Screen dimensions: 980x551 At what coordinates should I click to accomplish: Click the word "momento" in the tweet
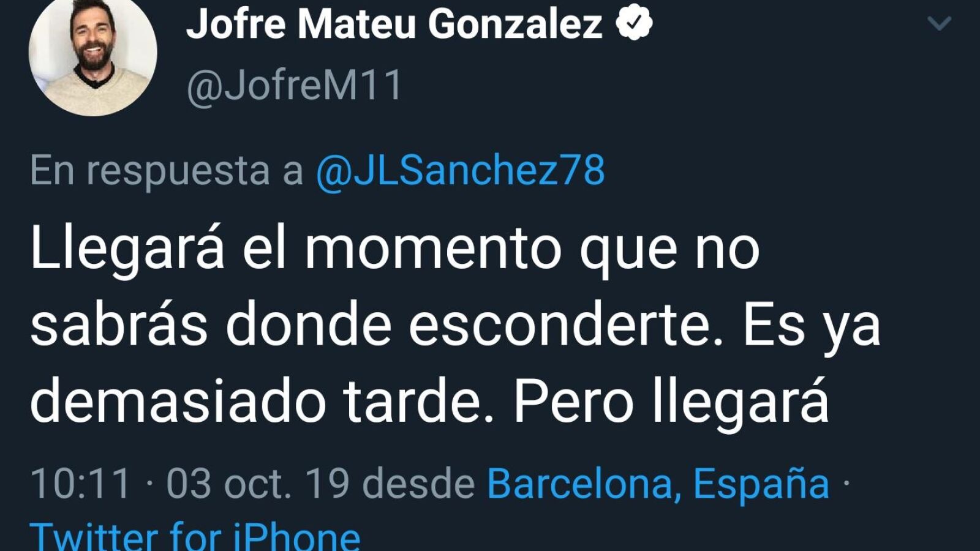(433, 249)
